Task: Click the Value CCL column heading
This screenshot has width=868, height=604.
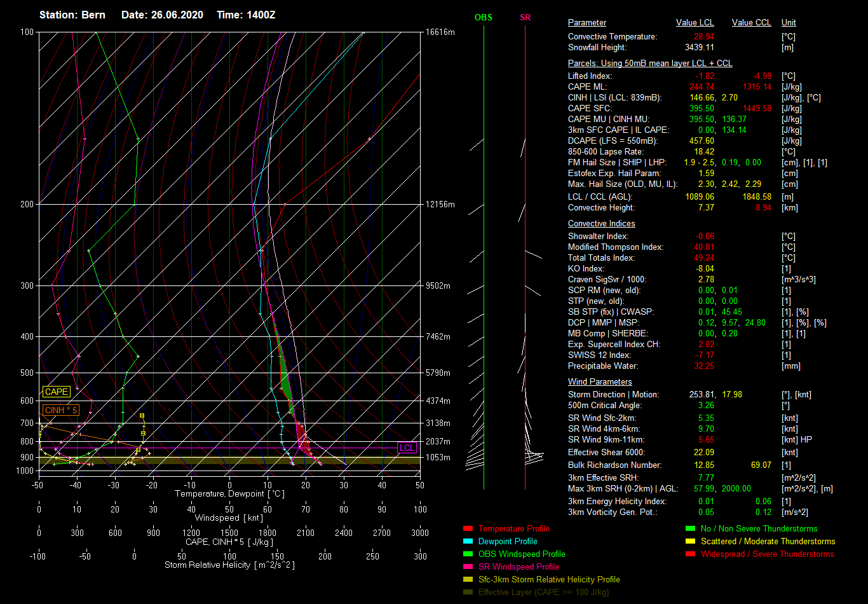Action: tap(751, 23)
